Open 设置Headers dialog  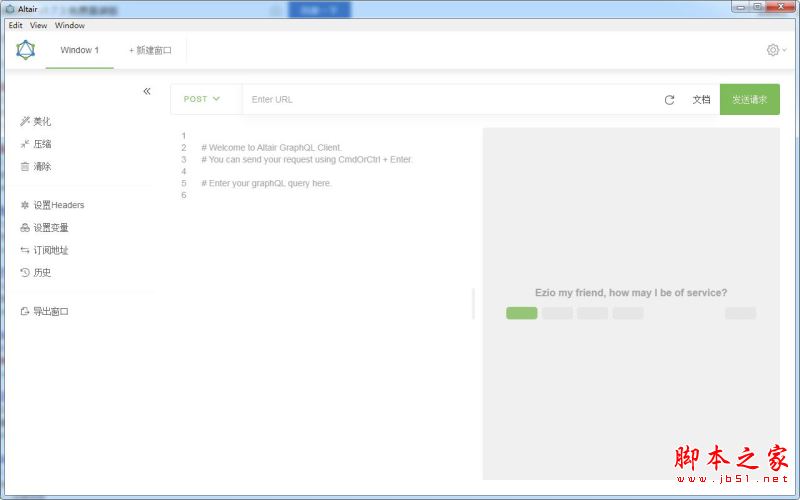coord(52,205)
